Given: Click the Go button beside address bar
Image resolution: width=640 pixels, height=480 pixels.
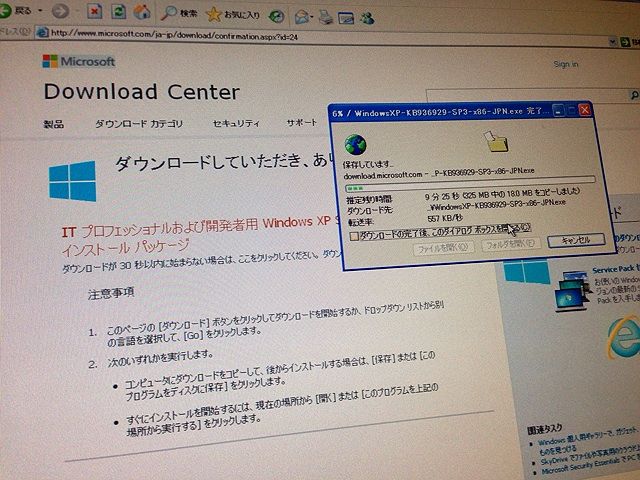Looking at the screenshot, I should pyautogui.click(x=630, y=42).
